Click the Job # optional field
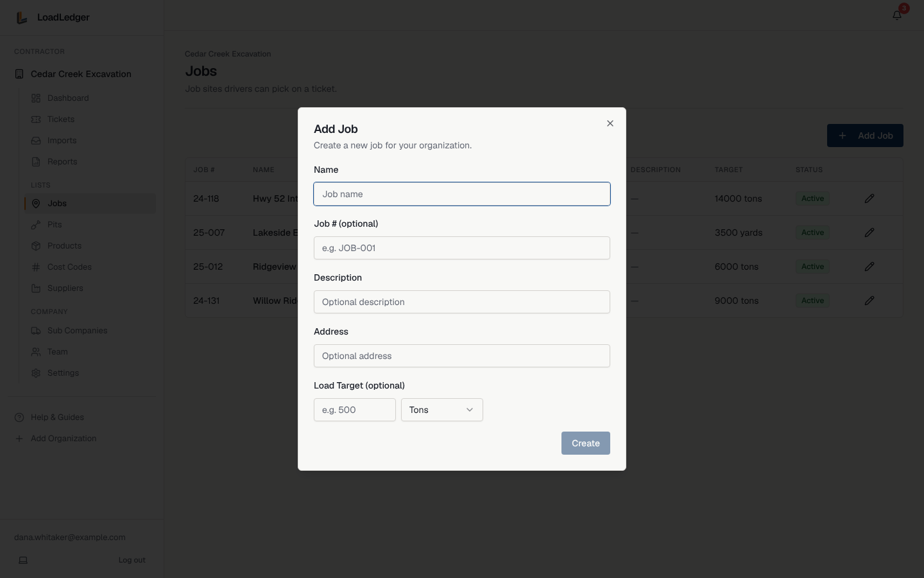 [462, 248]
